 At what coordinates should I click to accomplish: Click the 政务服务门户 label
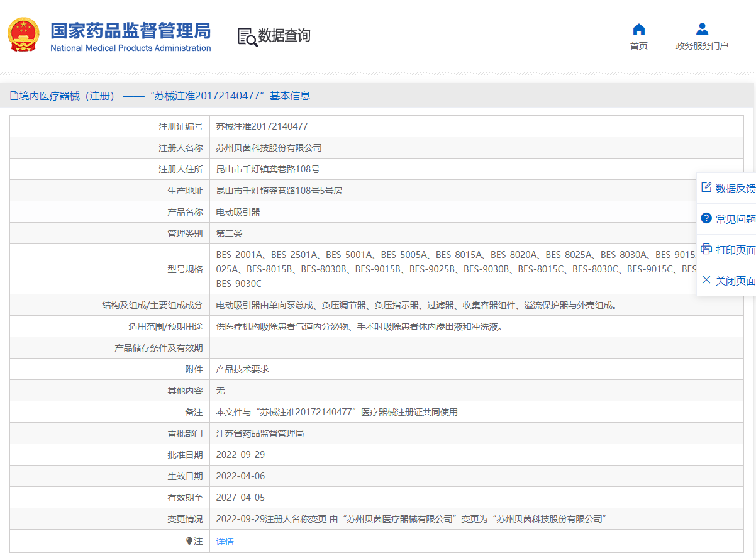[x=702, y=46]
